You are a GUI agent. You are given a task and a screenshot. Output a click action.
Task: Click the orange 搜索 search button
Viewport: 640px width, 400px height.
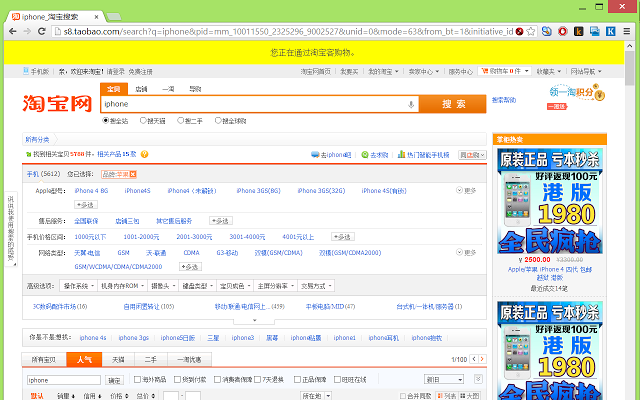453,104
